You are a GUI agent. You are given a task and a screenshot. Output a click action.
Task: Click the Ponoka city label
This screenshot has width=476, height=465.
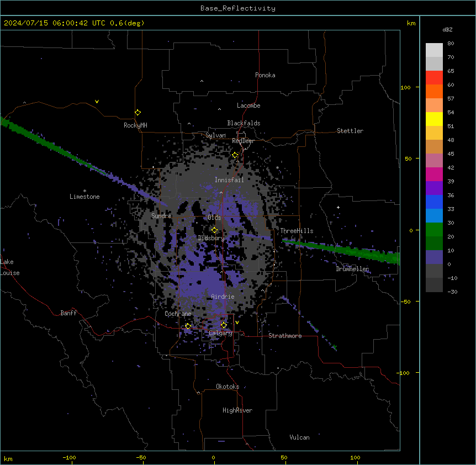265,75
